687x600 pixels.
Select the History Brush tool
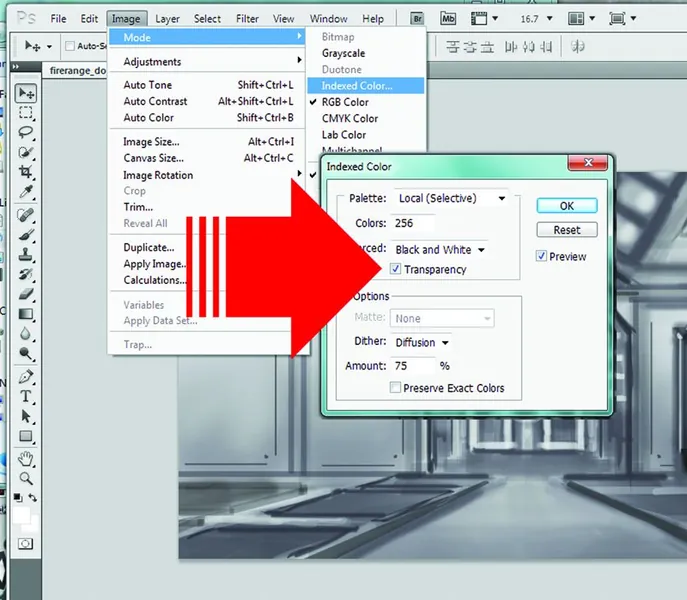pyautogui.click(x=26, y=274)
